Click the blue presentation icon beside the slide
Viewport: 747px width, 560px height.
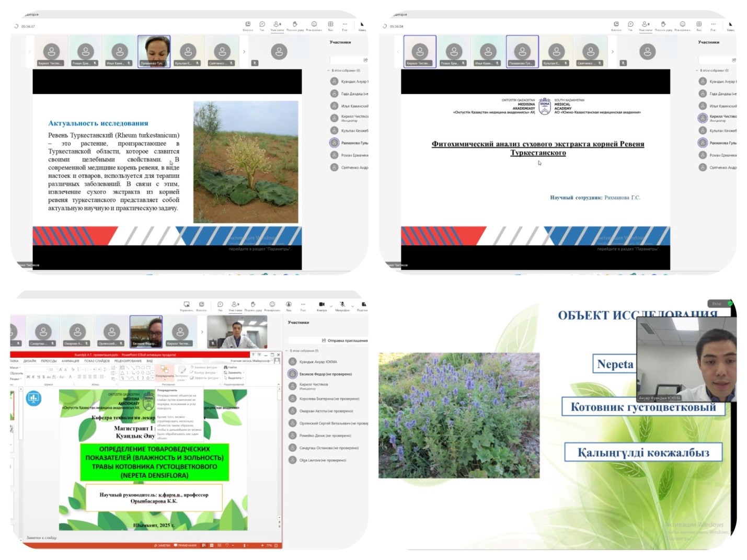click(33, 398)
